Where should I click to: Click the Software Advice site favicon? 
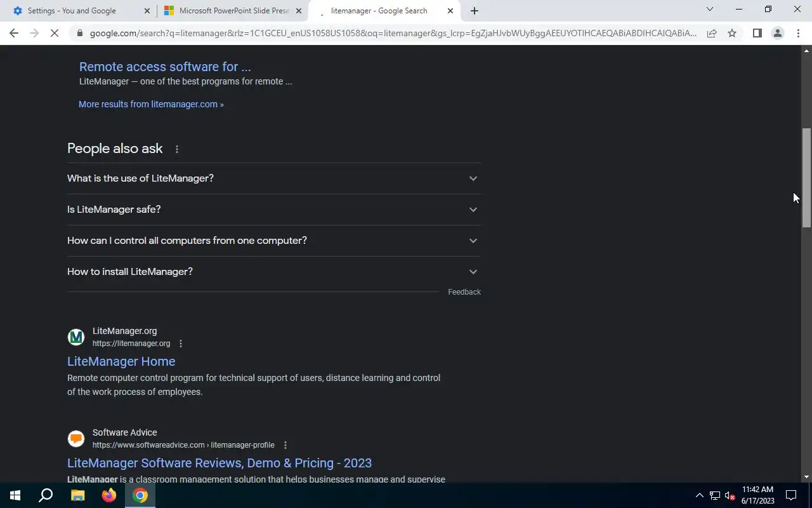coord(76,439)
